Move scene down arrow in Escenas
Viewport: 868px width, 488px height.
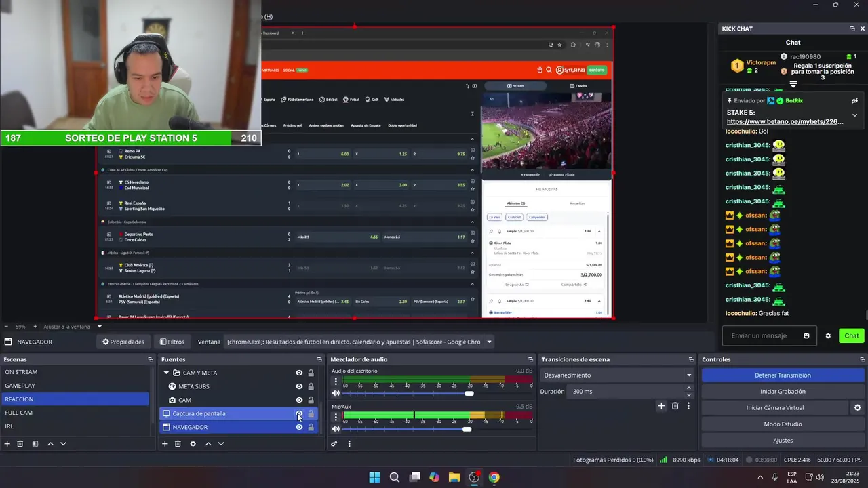63,444
